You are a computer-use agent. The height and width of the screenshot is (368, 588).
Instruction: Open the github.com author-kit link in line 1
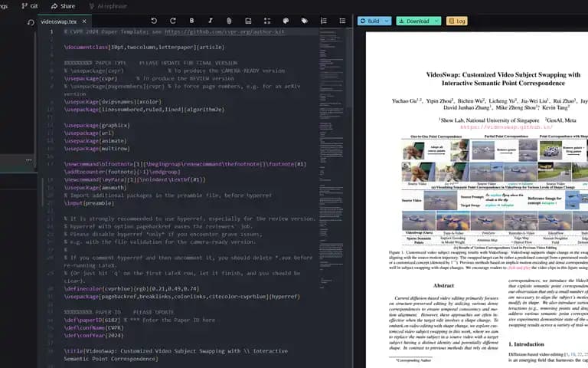pyautogui.click(x=224, y=31)
